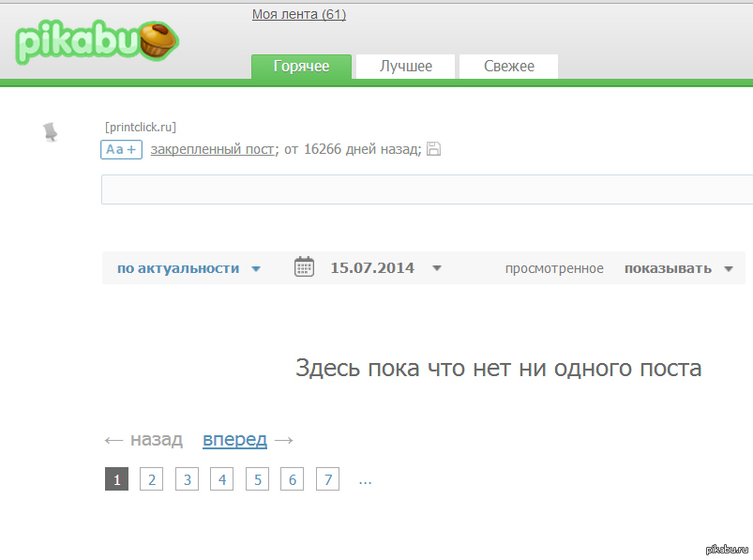Navigate to page 7

[327, 479]
